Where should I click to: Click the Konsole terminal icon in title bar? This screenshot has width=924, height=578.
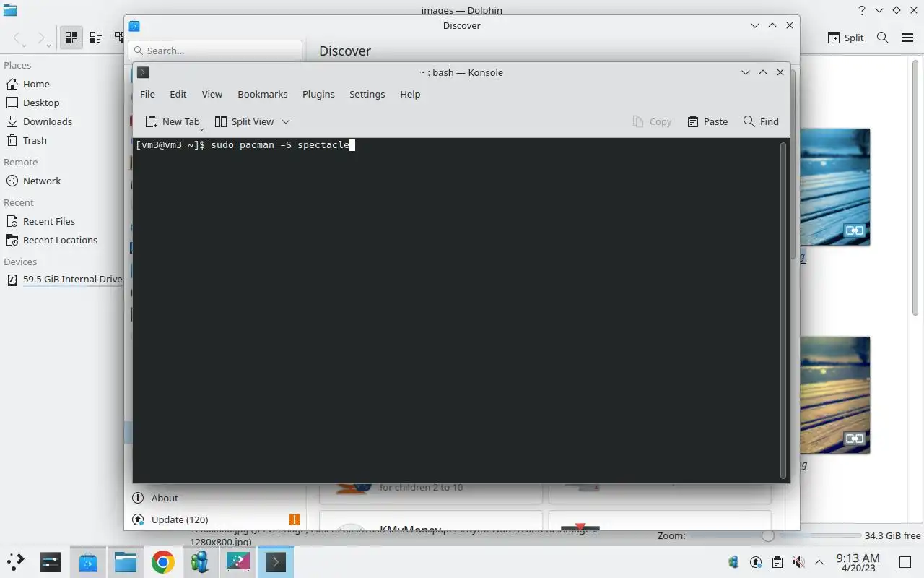143,72
